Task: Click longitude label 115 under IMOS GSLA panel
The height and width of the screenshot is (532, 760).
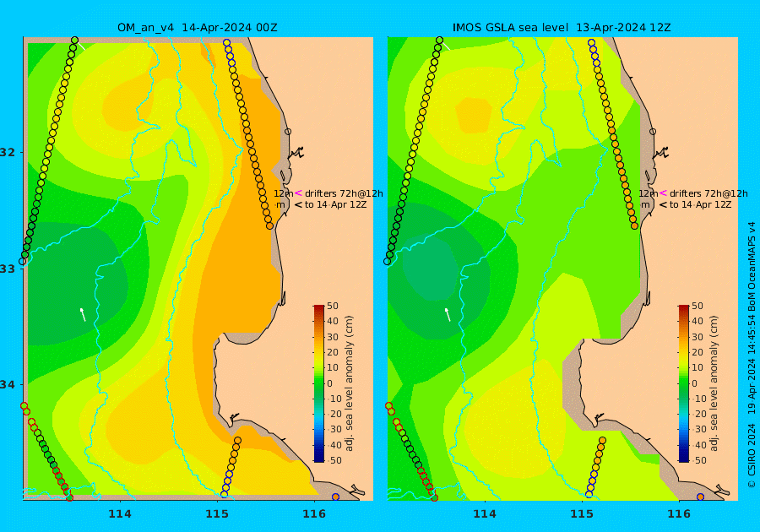Action: click(x=582, y=514)
